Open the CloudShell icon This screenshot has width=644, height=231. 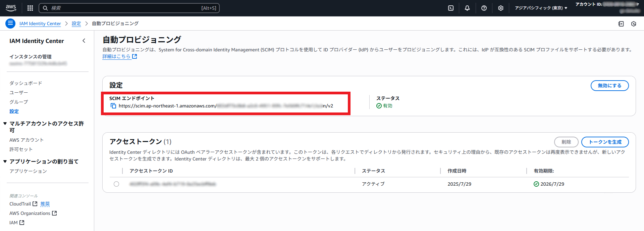point(451,8)
